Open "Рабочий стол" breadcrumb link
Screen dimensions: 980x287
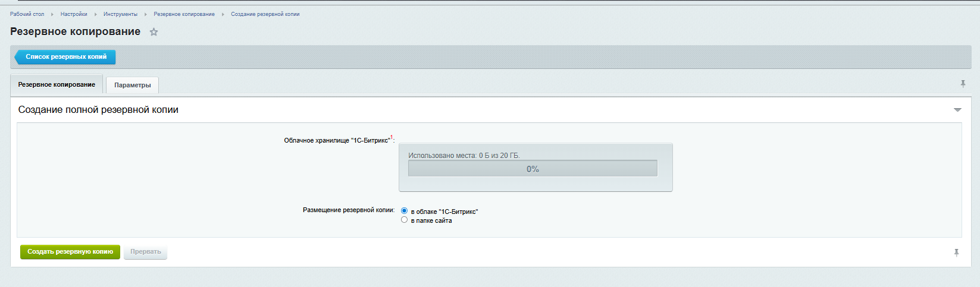(x=27, y=14)
